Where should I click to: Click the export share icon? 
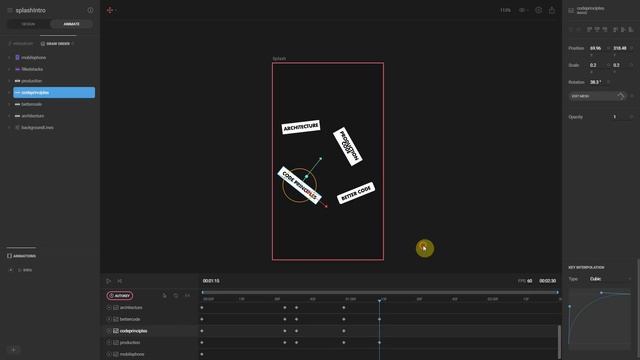(552, 10)
